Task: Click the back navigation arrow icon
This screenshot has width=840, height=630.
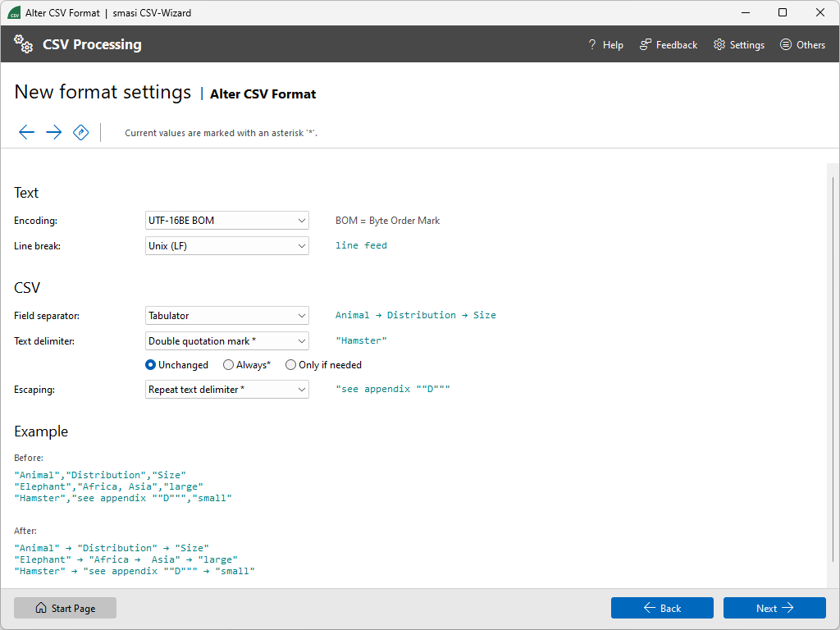Action: [26, 132]
